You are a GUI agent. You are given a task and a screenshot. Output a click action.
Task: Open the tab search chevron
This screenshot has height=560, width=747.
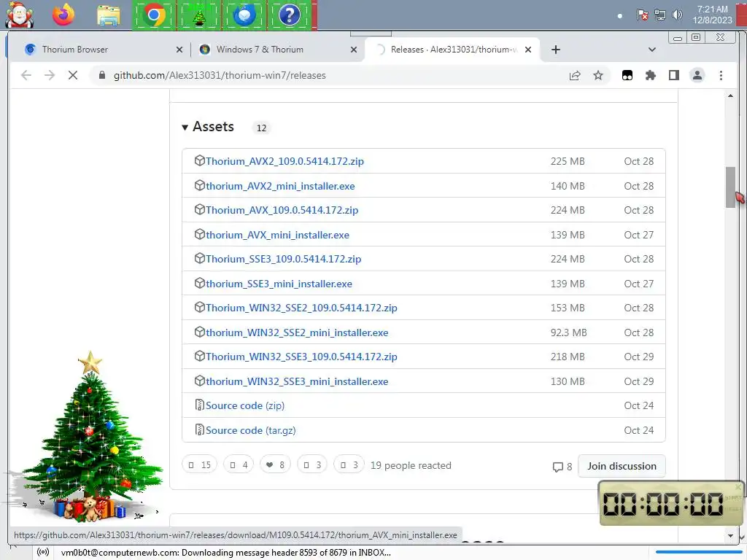point(652,50)
